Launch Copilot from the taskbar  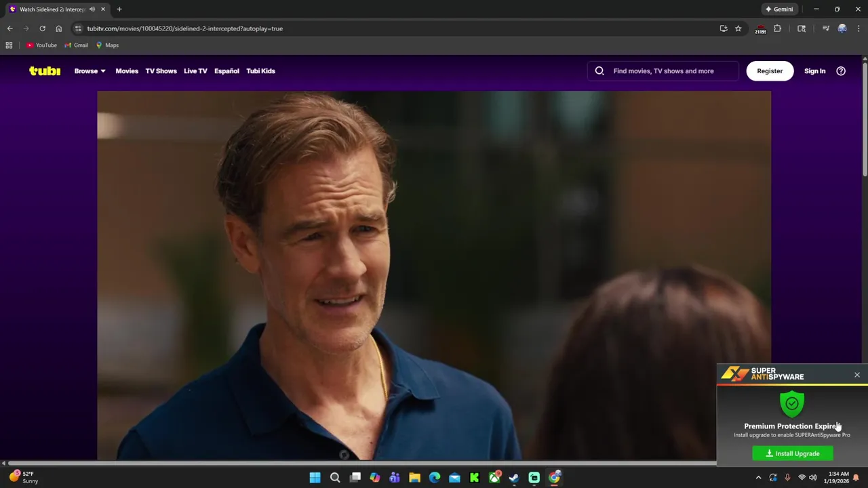375,478
